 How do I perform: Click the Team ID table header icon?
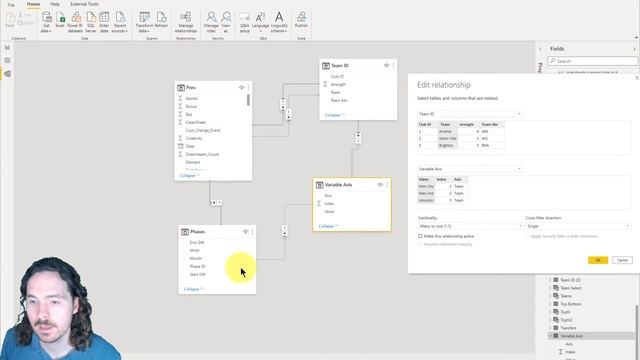click(x=326, y=66)
